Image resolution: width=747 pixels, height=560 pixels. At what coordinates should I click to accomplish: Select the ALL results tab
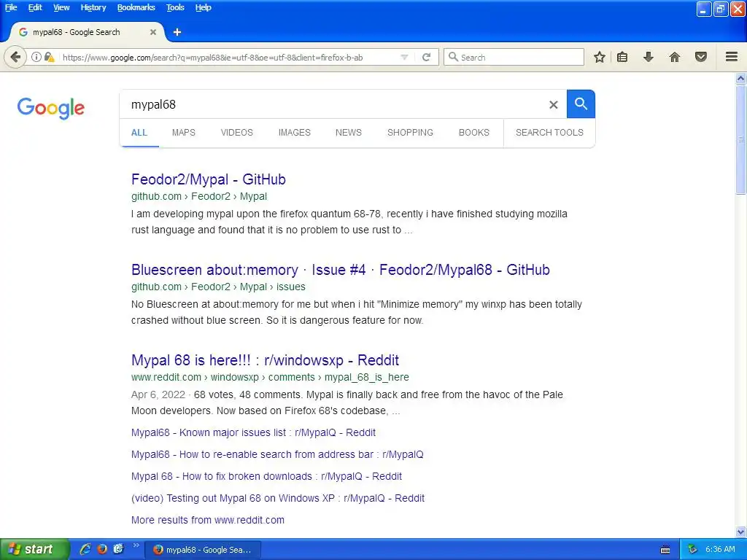(139, 133)
